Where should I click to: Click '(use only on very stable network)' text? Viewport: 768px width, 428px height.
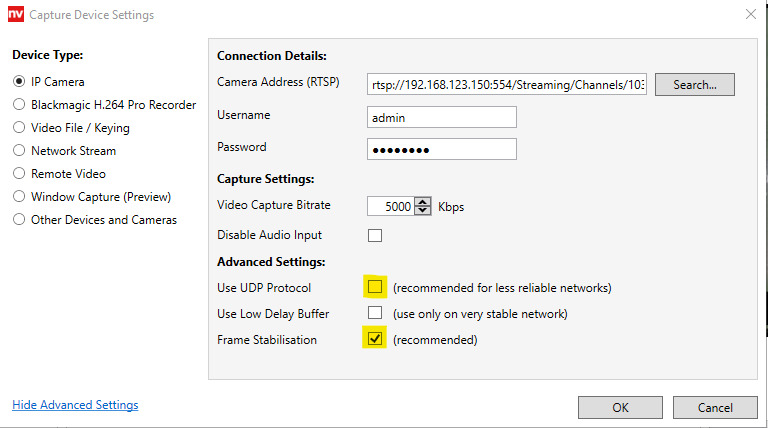pyautogui.click(x=480, y=313)
